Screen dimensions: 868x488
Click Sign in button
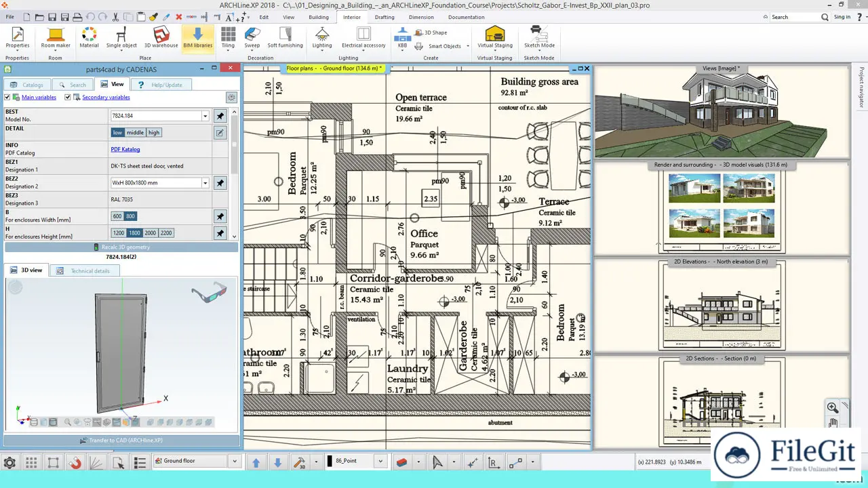(842, 17)
